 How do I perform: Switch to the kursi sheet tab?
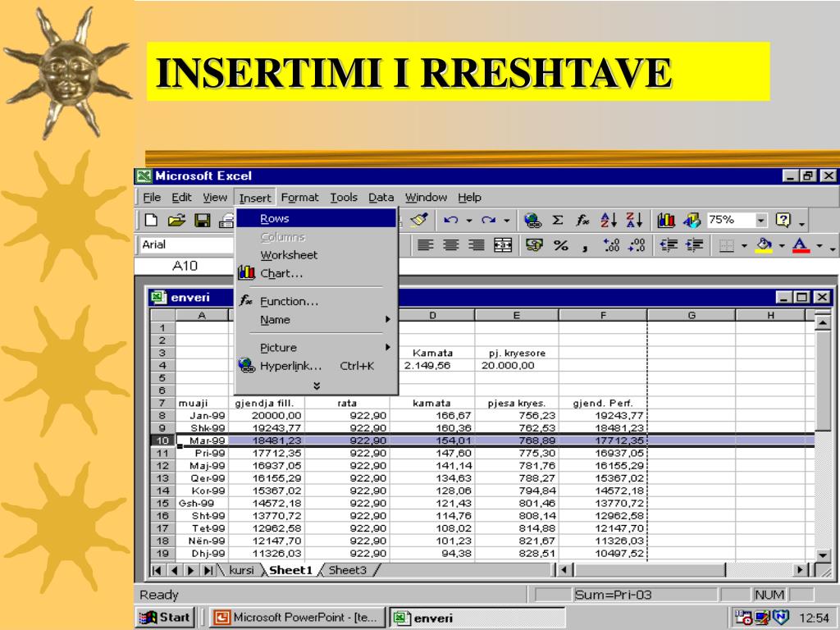(241, 570)
